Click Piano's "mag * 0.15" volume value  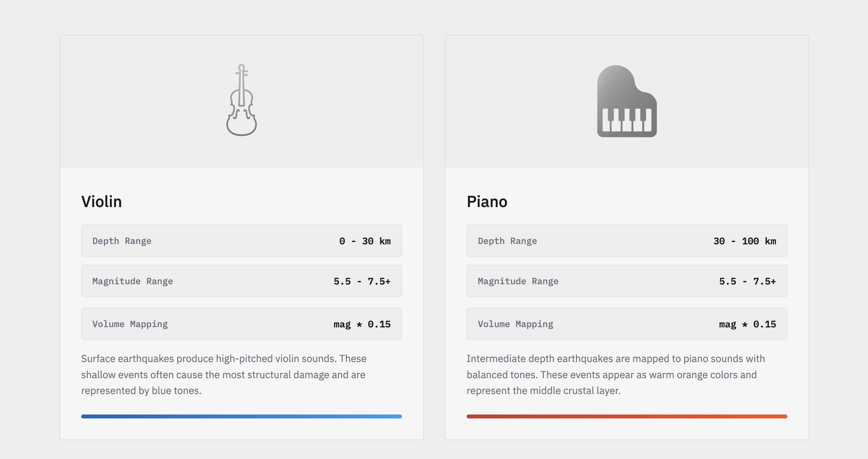click(747, 324)
